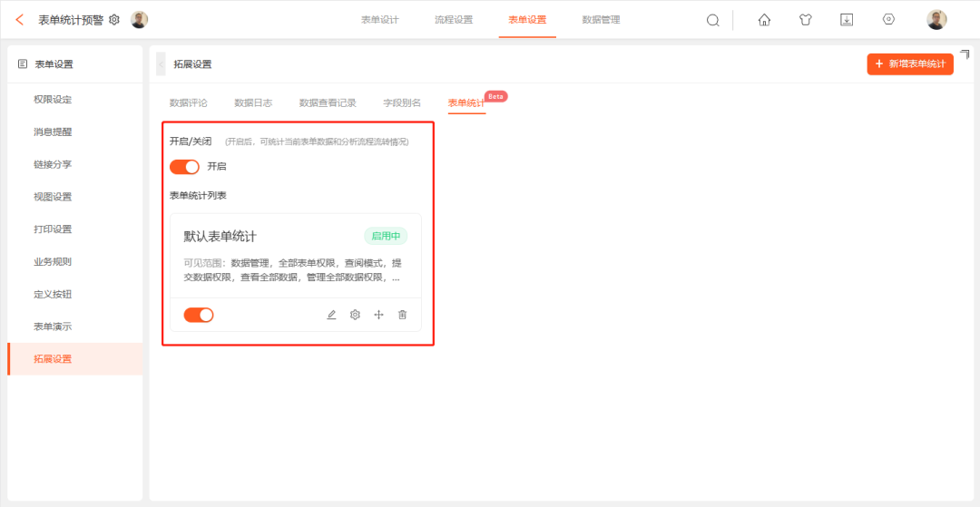
Task: Click the download icon in the top bar
Action: pyautogui.click(x=847, y=20)
